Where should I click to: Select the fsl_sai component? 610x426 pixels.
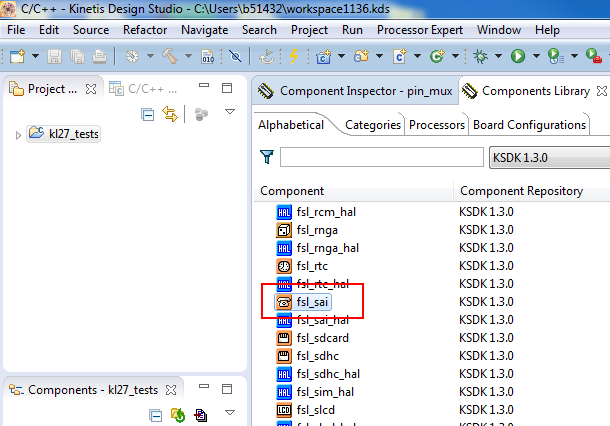303,302
